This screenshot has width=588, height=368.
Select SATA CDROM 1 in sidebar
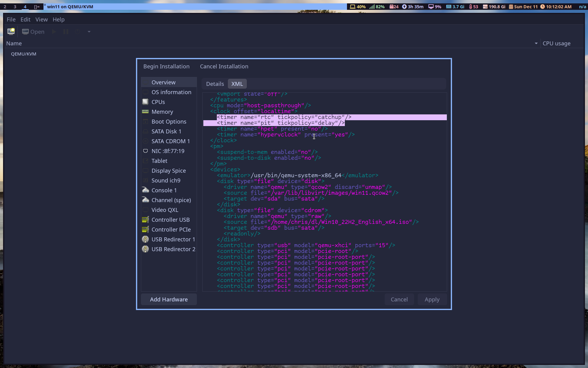point(171,141)
